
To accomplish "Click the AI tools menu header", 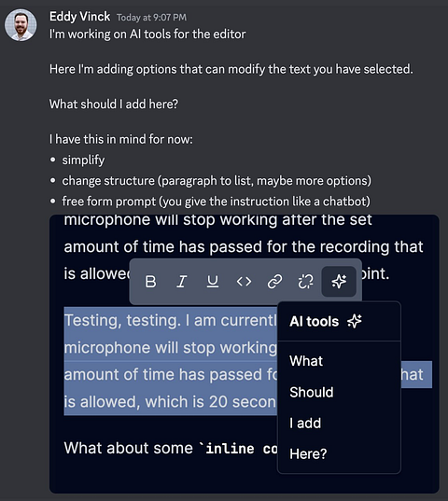I will coord(339,322).
